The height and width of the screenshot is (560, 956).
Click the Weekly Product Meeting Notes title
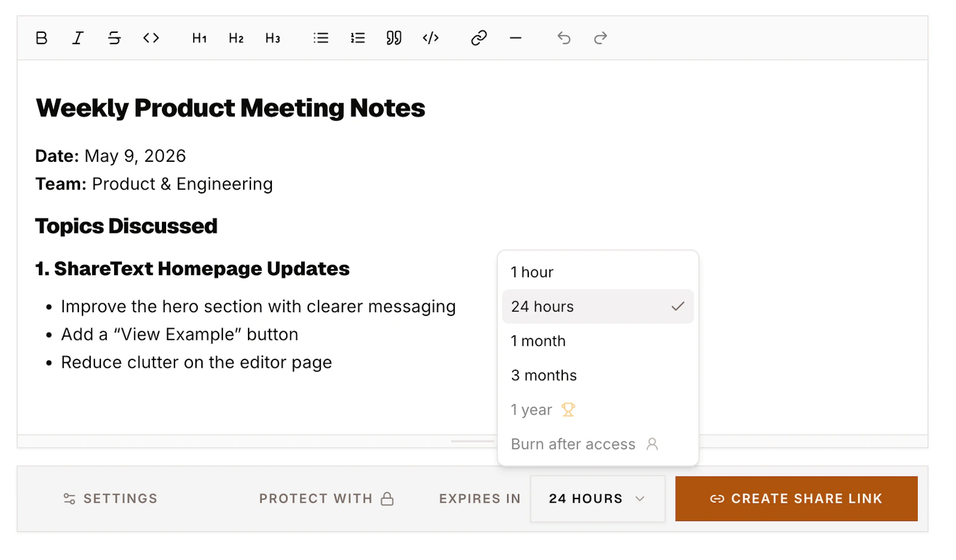pos(231,108)
